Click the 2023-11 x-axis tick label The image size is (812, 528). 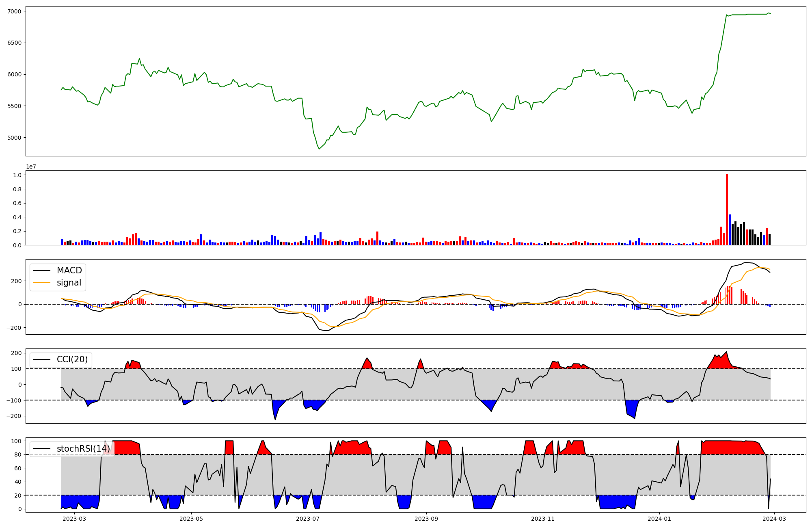(543, 519)
